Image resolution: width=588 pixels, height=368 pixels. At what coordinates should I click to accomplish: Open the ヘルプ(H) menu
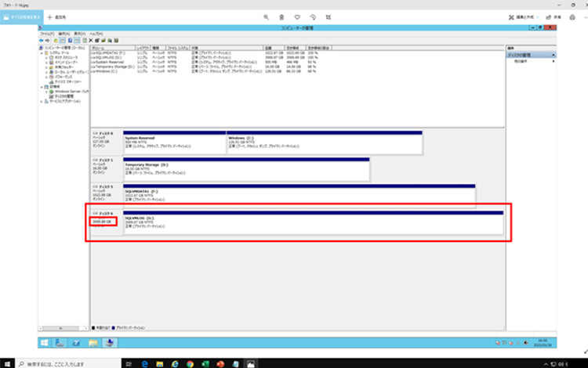click(96, 34)
